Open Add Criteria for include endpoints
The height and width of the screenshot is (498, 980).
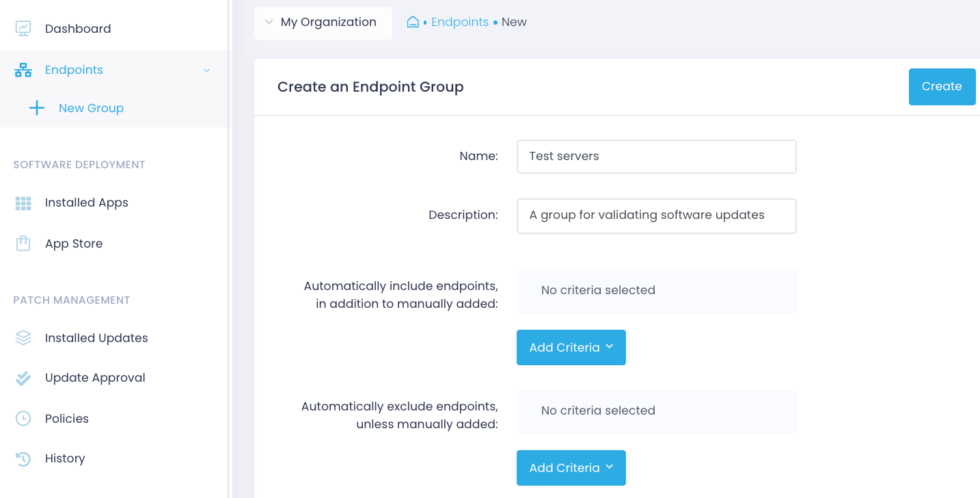571,348
